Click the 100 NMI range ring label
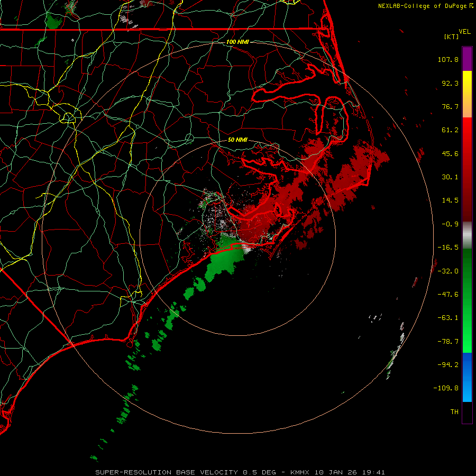 237,42
